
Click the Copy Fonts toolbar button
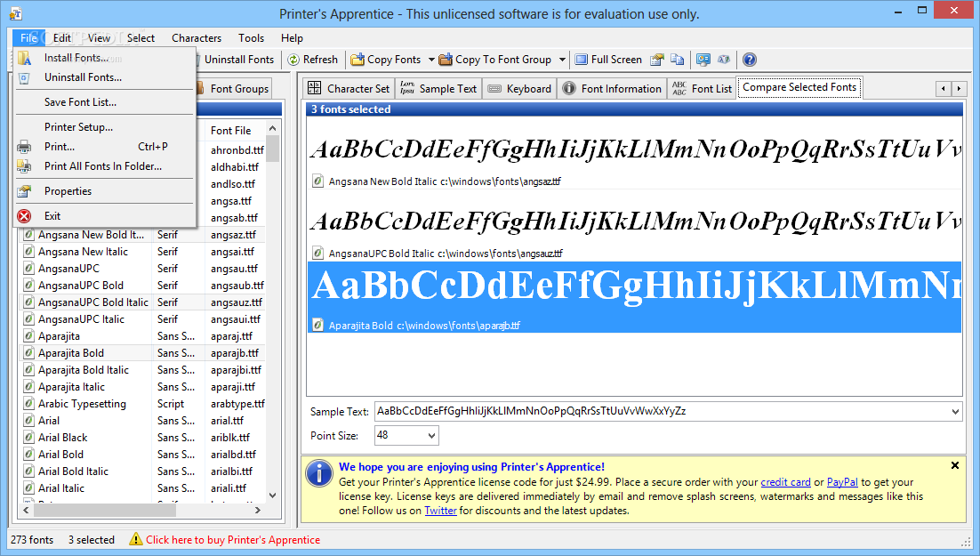386,60
